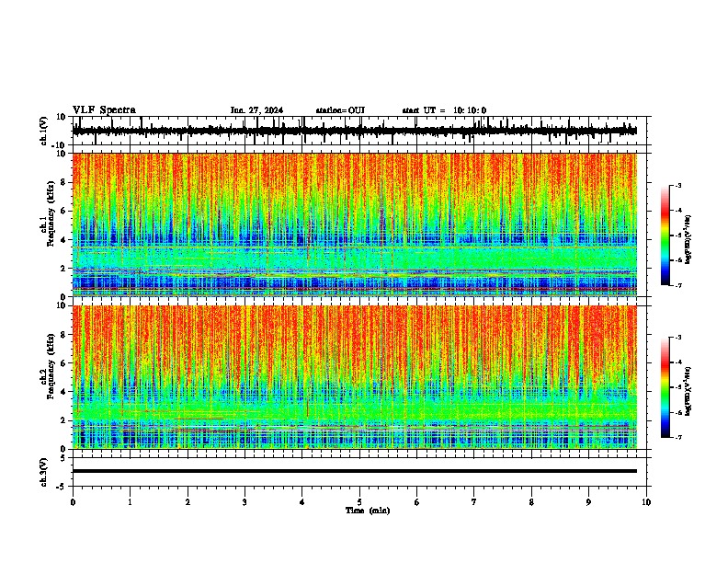
Task: Click time axis tick label 5
Action: [359, 502]
